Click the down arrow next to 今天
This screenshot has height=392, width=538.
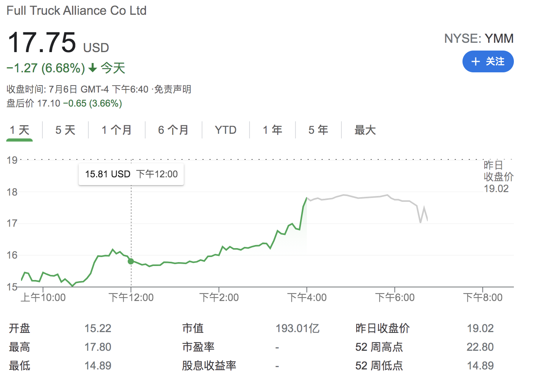(x=93, y=68)
